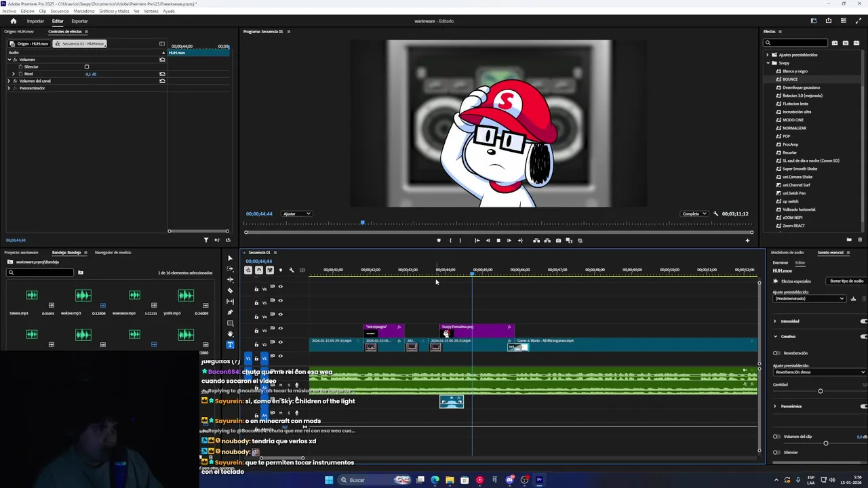Switch to the Exportar workspace tab
The width and height of the screenshot is (868, 488).
tap(79, 21)
